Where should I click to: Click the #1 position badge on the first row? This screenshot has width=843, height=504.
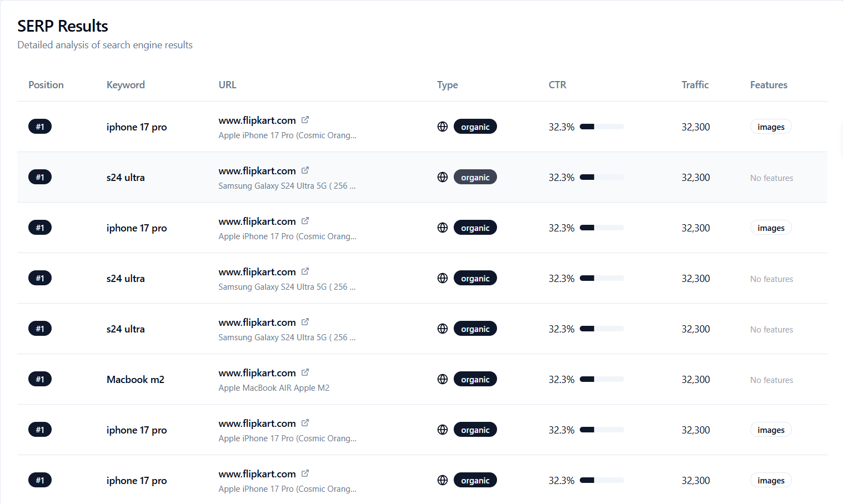39,126
